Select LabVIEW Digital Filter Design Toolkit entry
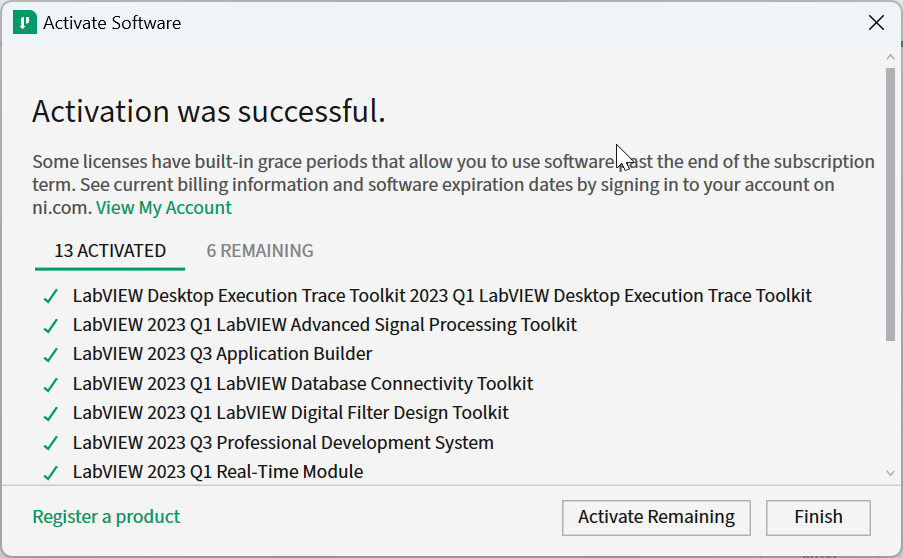 pyautogui.click(x=290, y=413)
